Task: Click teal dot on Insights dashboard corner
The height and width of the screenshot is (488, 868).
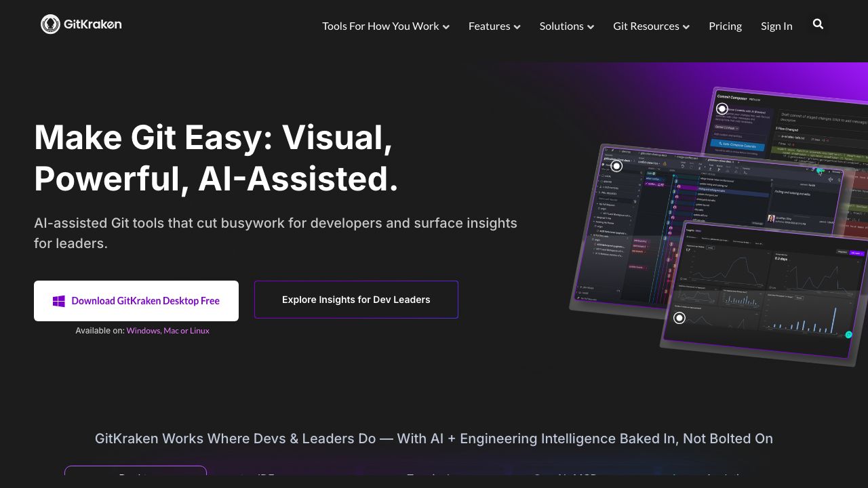Action: point(848,335)
